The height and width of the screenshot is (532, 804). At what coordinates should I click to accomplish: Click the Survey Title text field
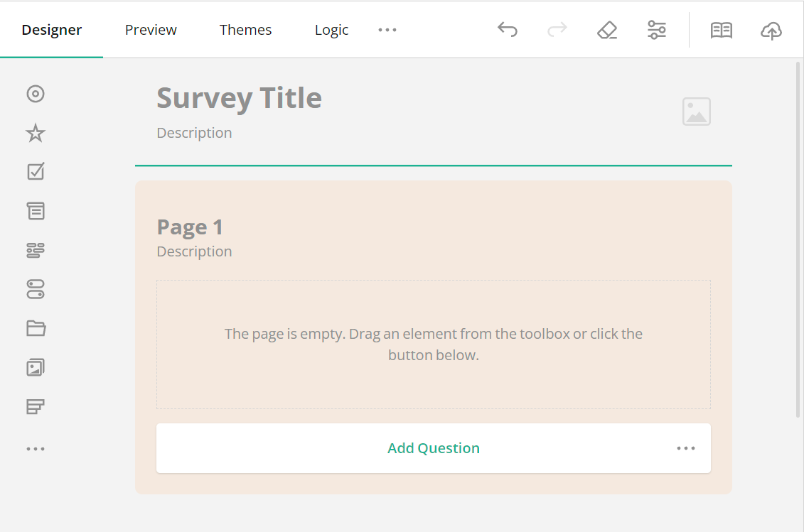coord(239,98)
